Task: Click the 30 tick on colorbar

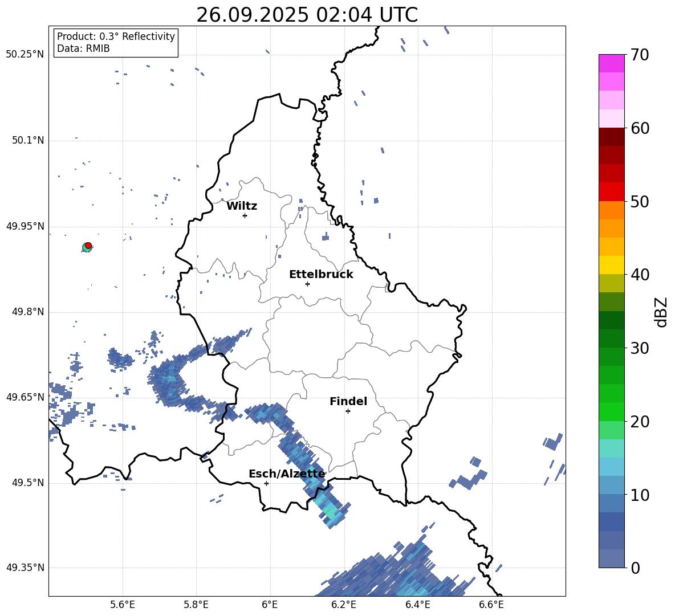Action: (x=640, y=348)
